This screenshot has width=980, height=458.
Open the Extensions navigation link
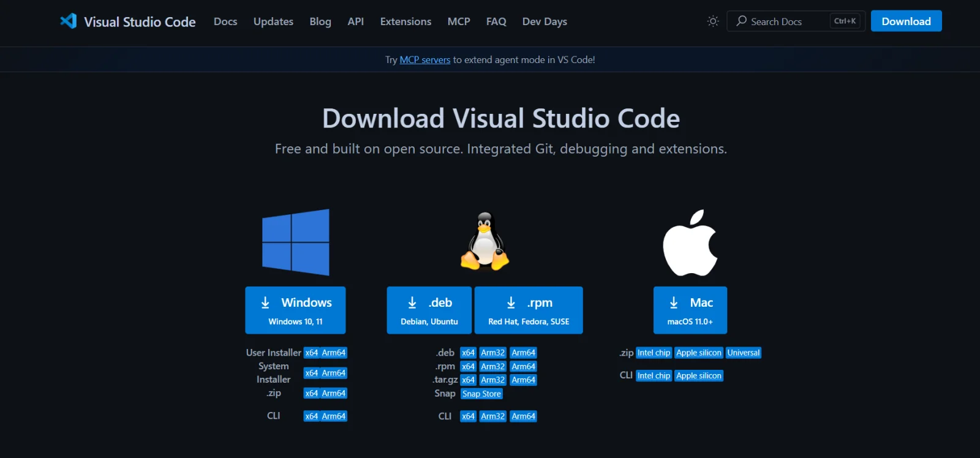click(x=405, y=21)
